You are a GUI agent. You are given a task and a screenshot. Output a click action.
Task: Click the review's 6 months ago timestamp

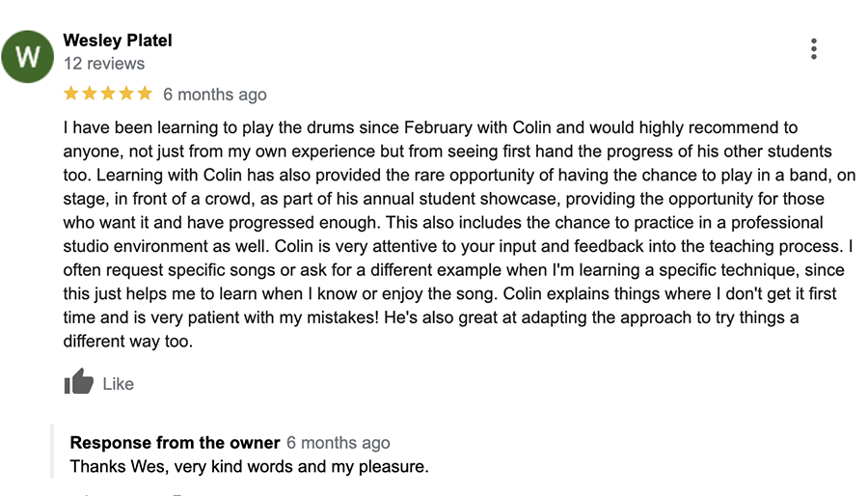pos(215,95)
